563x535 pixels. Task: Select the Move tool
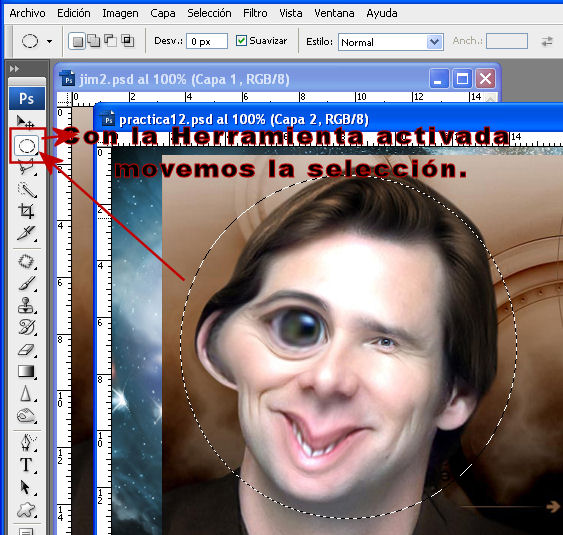tap(25, 121)
